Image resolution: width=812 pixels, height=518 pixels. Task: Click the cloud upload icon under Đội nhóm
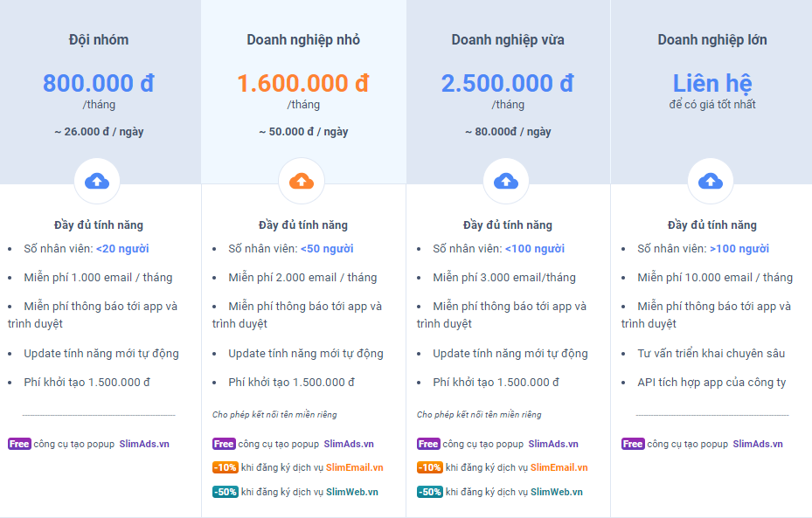tap(97, 181)
